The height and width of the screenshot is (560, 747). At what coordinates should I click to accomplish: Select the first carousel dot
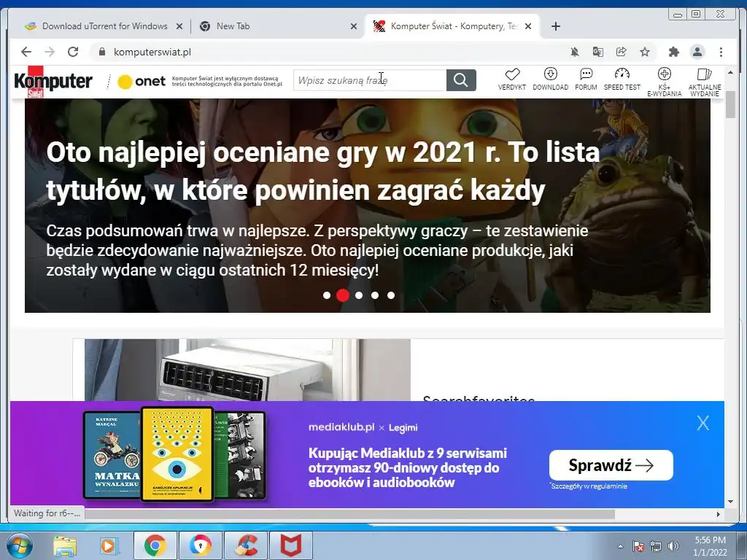point(327,295)
